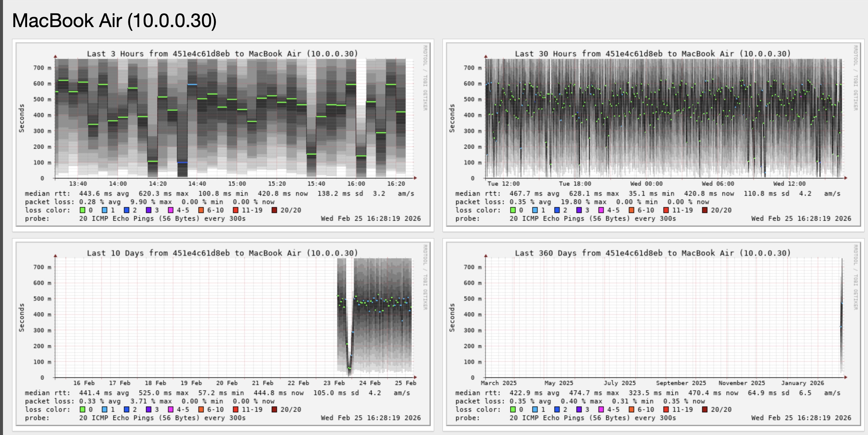
Task: Click the 14:40 time label on 3 Hours axis
Action: coord(197,184)
